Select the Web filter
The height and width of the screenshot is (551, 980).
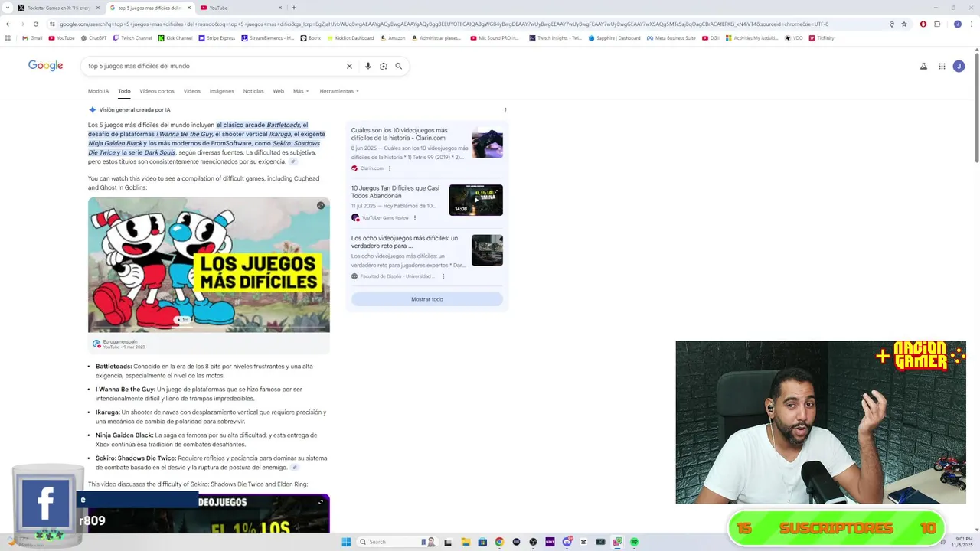tap(279, 91)
